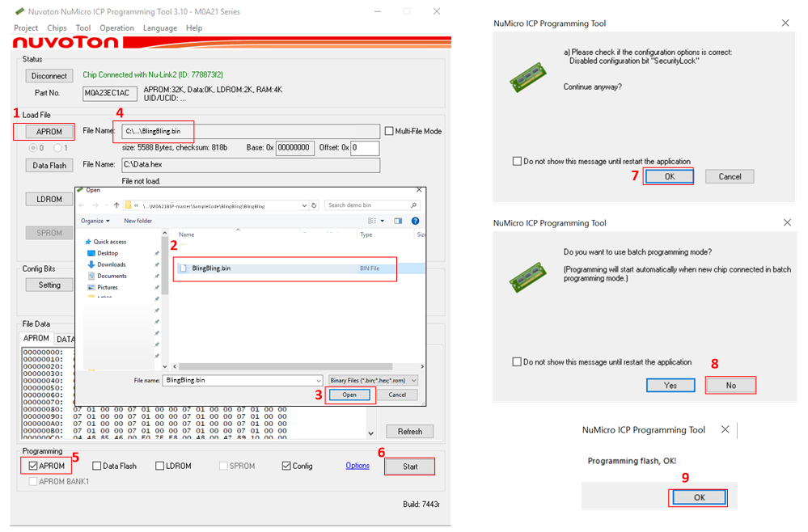
Task: Switch to APROM tab in File Data
Action: [x=36, y=338]
